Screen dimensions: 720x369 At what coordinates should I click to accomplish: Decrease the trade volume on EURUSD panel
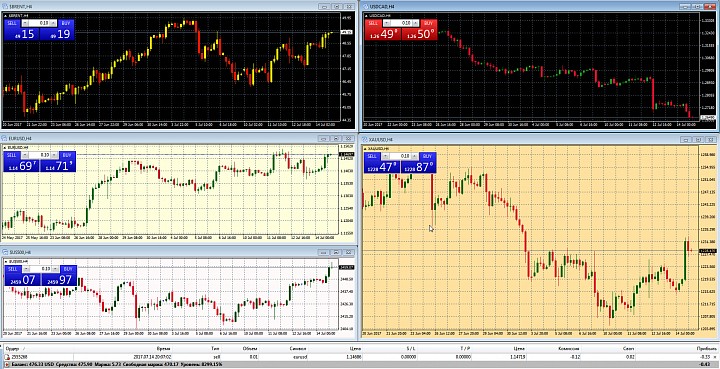click(x=25, y=155)
